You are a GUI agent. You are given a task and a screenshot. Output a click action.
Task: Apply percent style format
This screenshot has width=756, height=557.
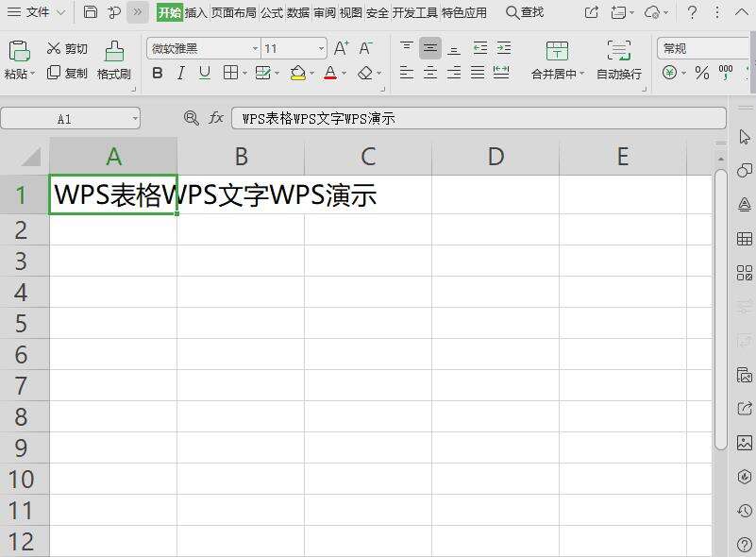point(702,73)
